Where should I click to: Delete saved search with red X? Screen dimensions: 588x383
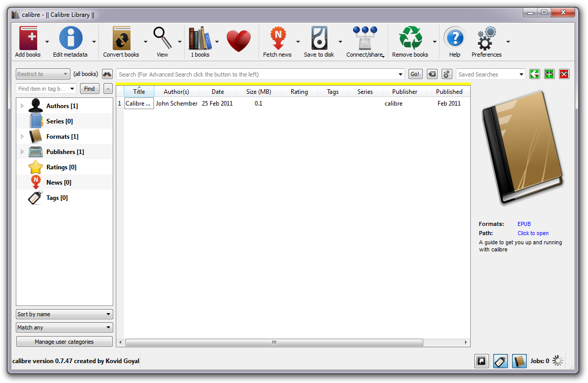(x=564, y=74)
